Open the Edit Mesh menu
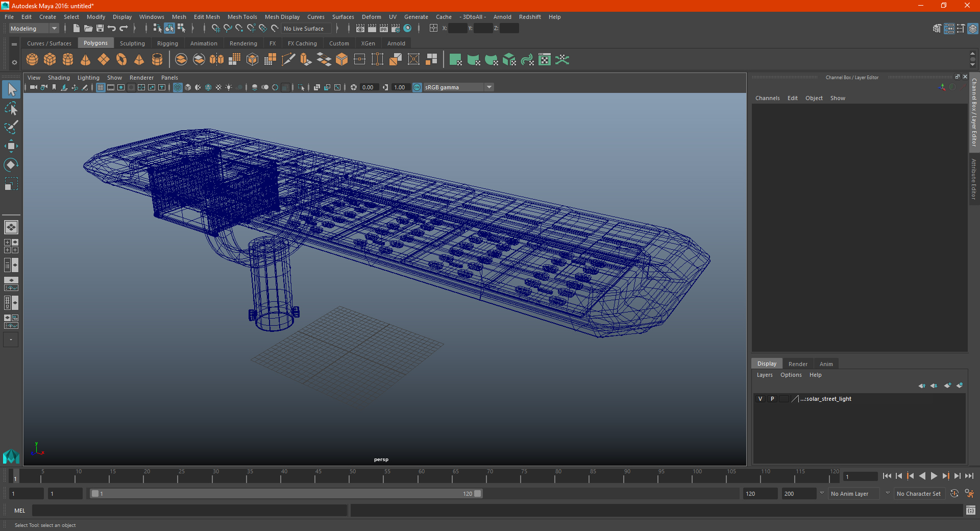 207,17
